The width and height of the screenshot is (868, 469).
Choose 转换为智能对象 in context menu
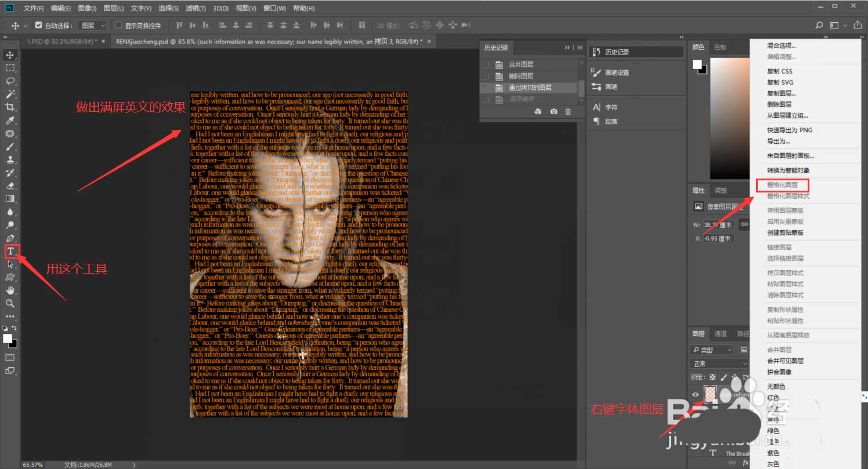pyautogui.click(x=788, y=170)
